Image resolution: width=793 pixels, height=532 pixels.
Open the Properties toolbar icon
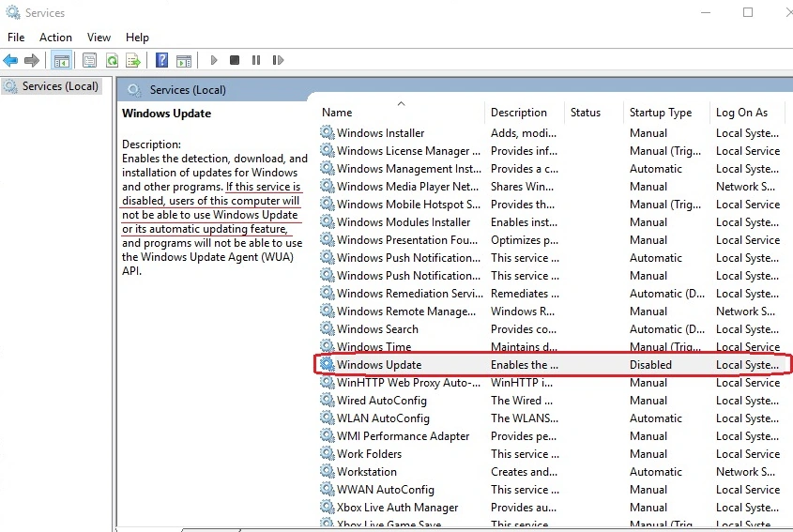tap(89, 61)
